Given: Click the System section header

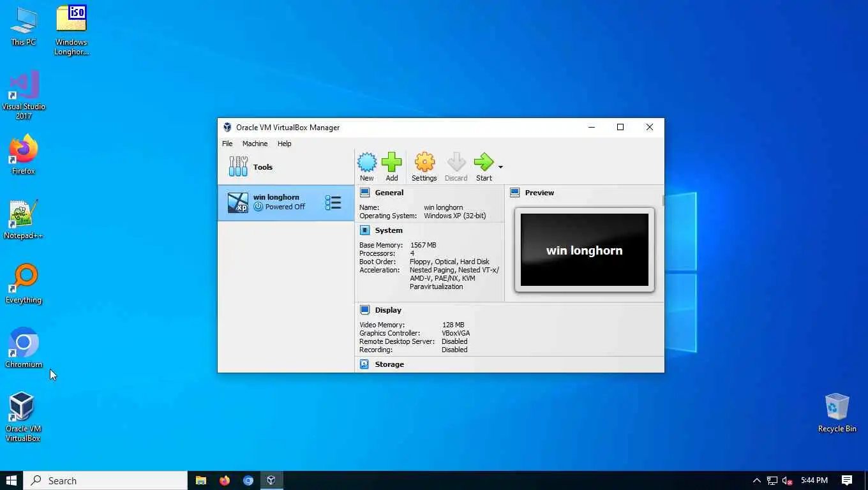Looking at the screenshot, I should pos(389,230).
